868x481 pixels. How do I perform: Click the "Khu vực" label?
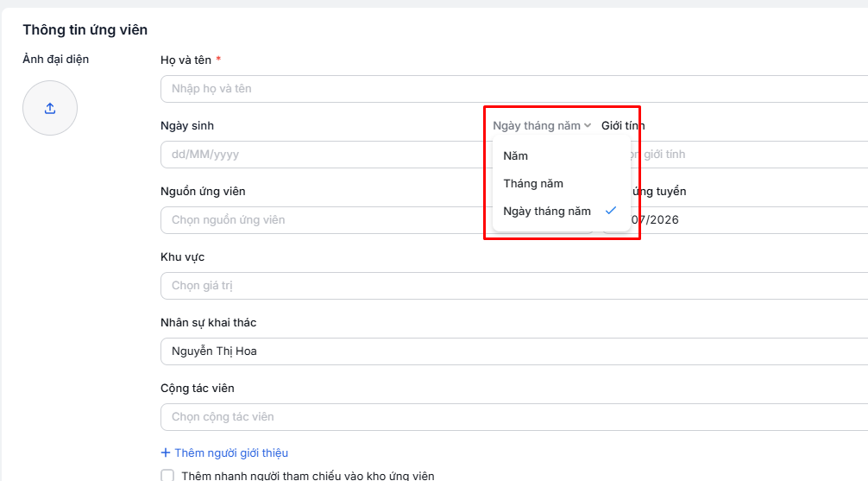tap(183, 257)
